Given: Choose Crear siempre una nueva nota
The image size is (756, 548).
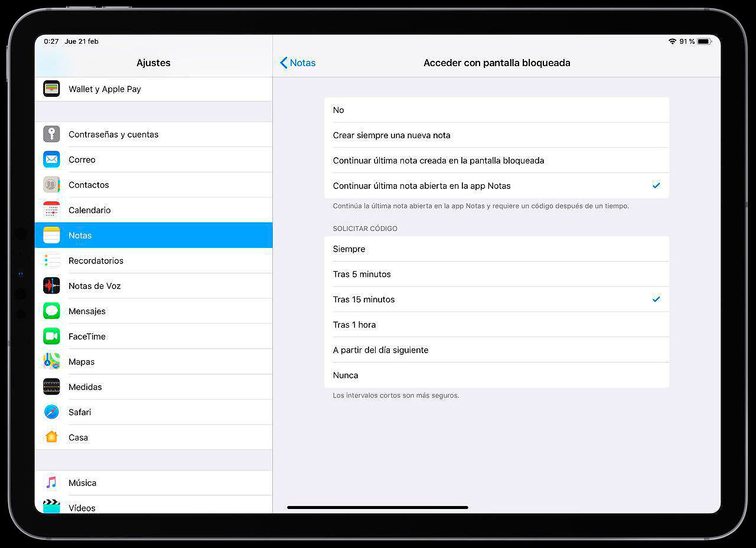Looking at the screenshot, I should pos(497,135).
